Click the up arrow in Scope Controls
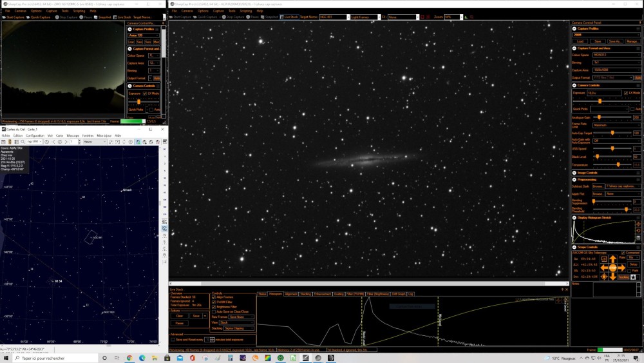The height and width of the screenshot is (363, 644). point(612,259)
